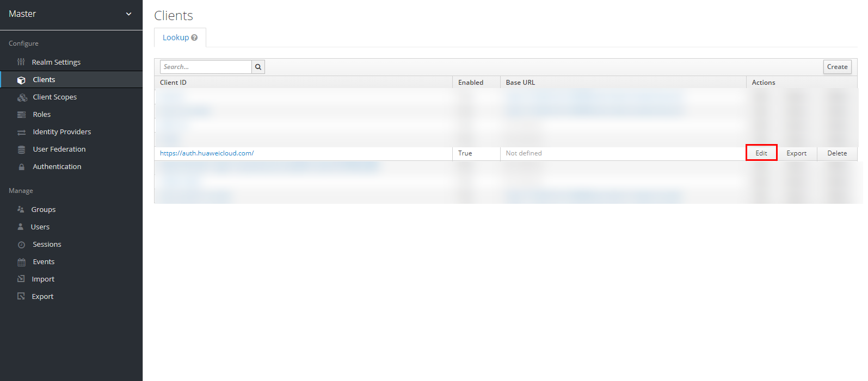
Task: Expand the Master realm dropdown
Action: (128, 14)
